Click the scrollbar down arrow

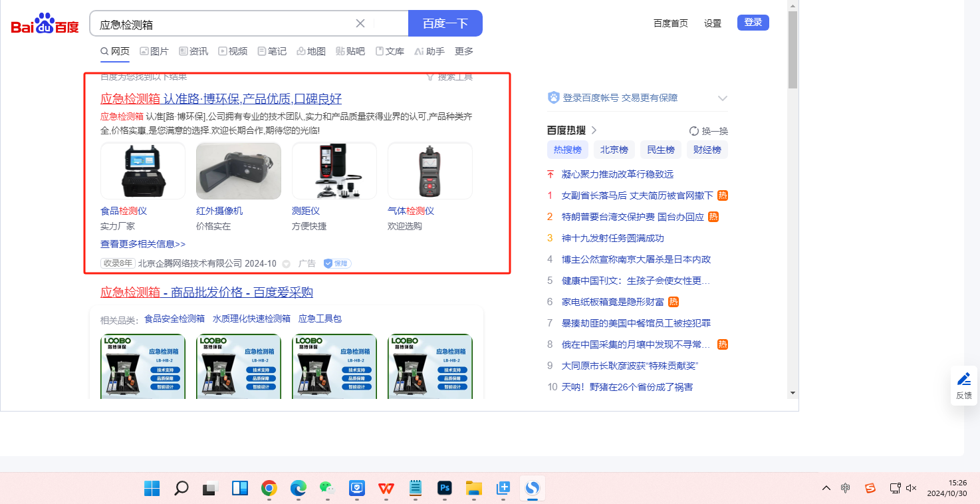(793, 394)
